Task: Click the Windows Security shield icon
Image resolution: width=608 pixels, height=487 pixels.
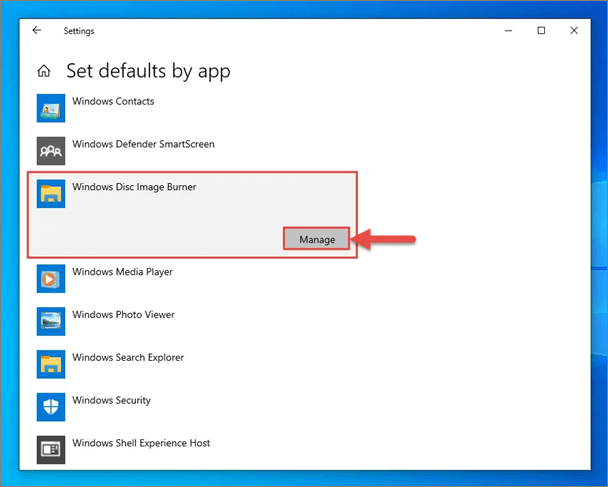Action: [x=51, y=407]
